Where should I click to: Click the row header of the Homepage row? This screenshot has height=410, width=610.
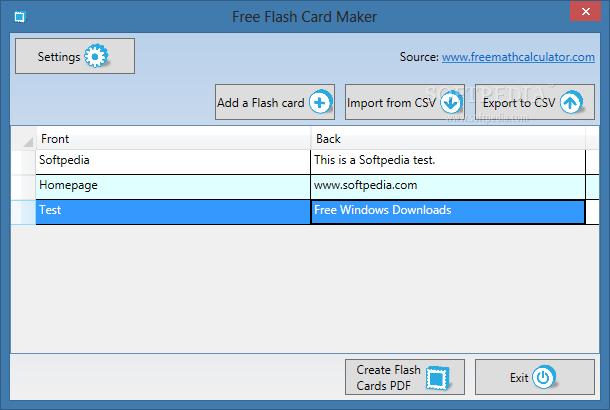tap(23, 187)
